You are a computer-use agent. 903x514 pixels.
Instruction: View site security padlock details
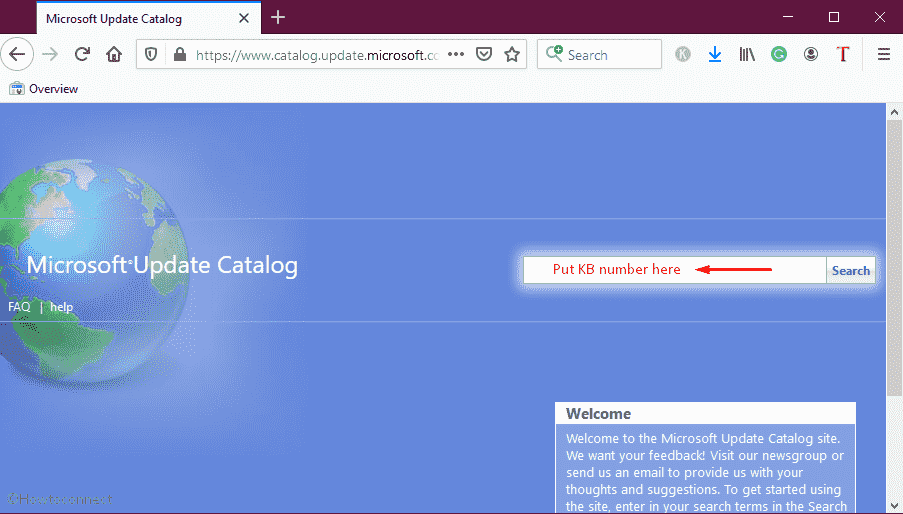[180, 55]
